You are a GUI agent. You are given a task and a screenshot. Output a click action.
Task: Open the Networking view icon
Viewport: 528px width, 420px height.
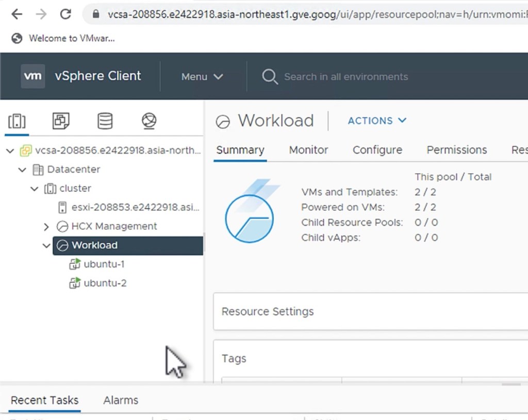tap(149, 121)
